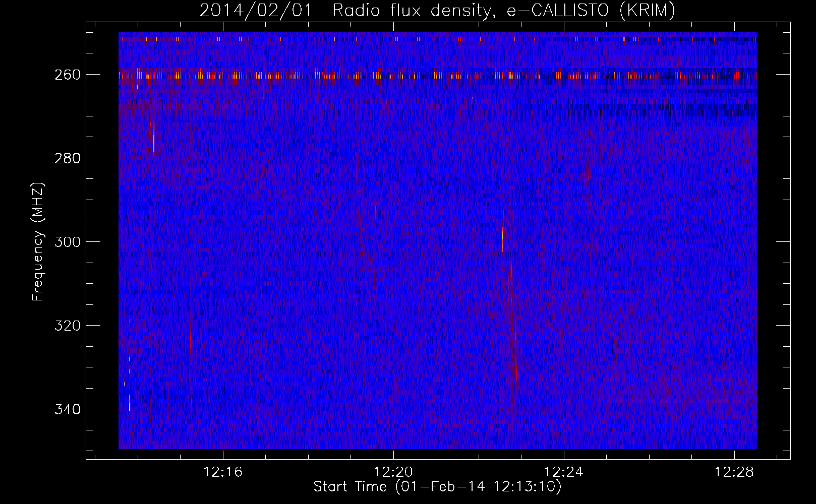Viewport: 816px width, 504px height.
Task: Click the 12:28 time tick label
Action: (x=734, y=472)
